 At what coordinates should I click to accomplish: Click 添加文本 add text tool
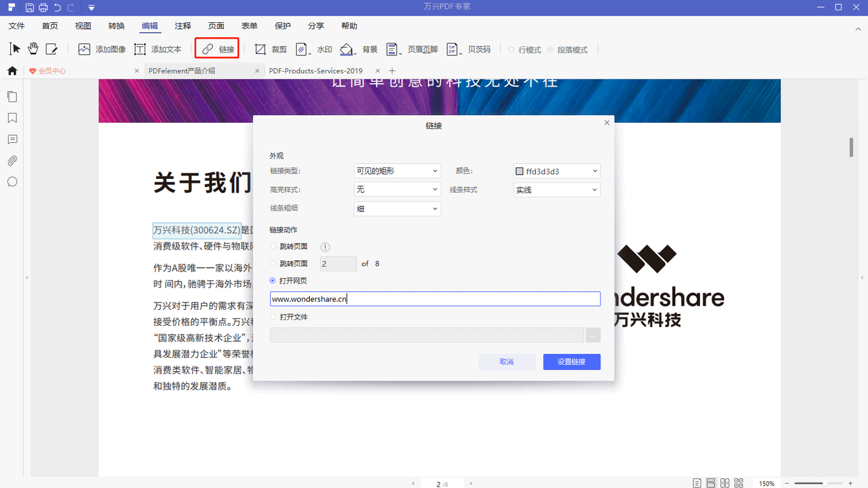(158, 49)
